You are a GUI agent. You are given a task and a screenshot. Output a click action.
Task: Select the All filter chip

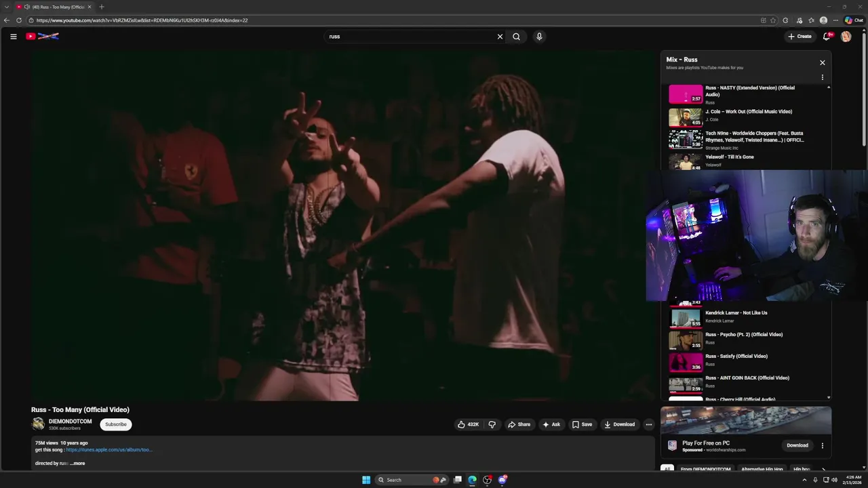coord(667,469)
